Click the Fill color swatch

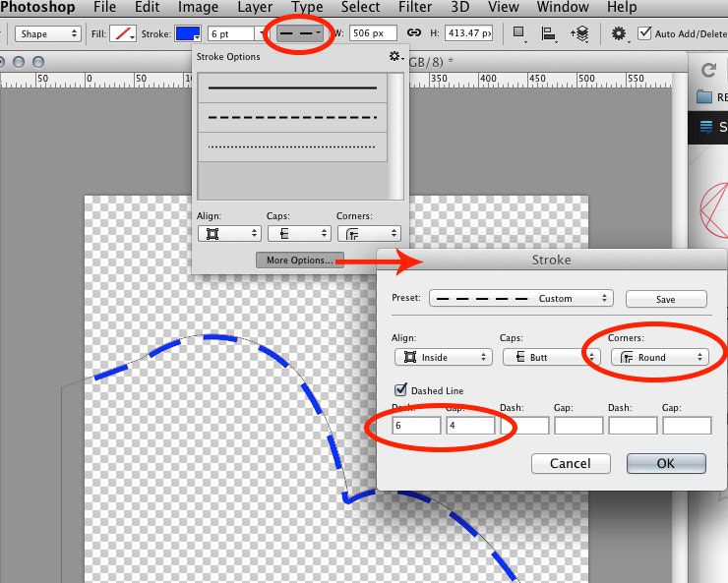[x=123, y=33]
